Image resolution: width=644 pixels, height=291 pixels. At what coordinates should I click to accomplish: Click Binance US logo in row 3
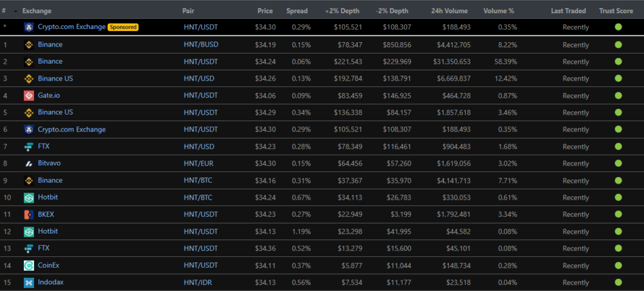coord(29,79)
